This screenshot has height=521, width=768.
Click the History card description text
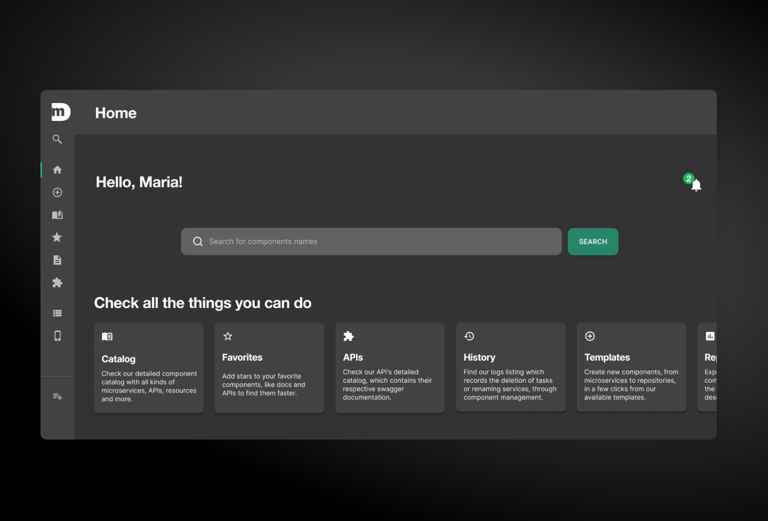coord(510,385)
